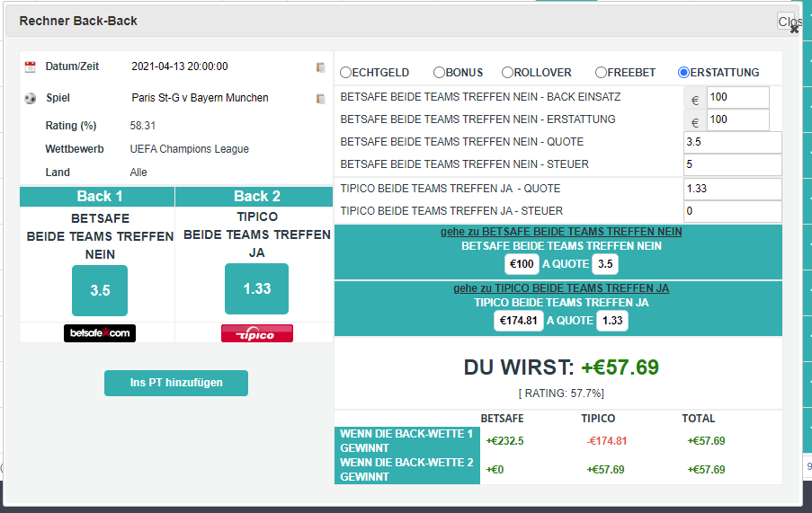Copy the match name with clipboard icon

320,98
